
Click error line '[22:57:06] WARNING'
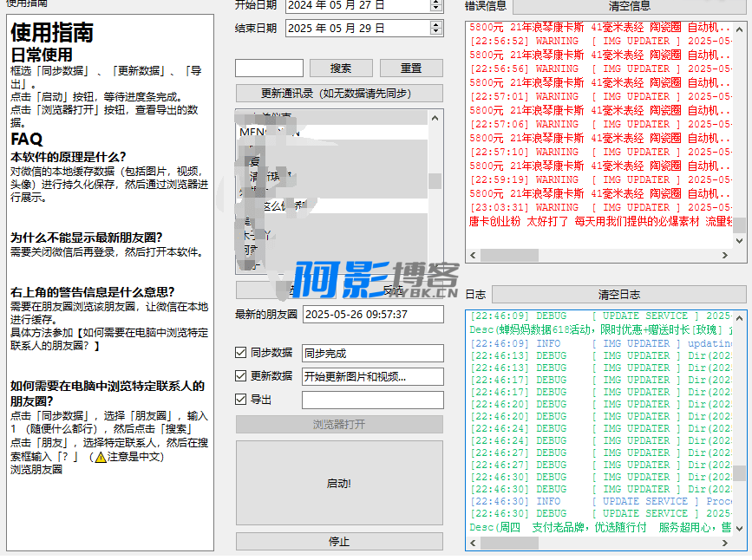click(600, 124)
